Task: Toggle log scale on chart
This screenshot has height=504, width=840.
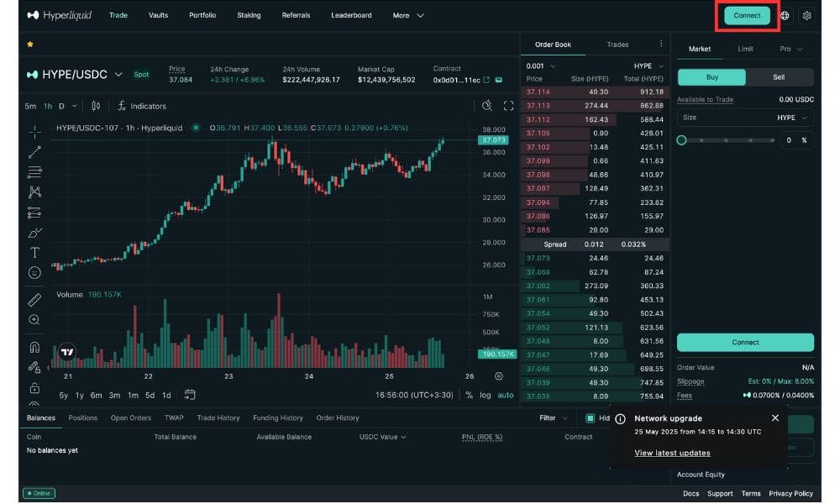Action: pos(486,396)
